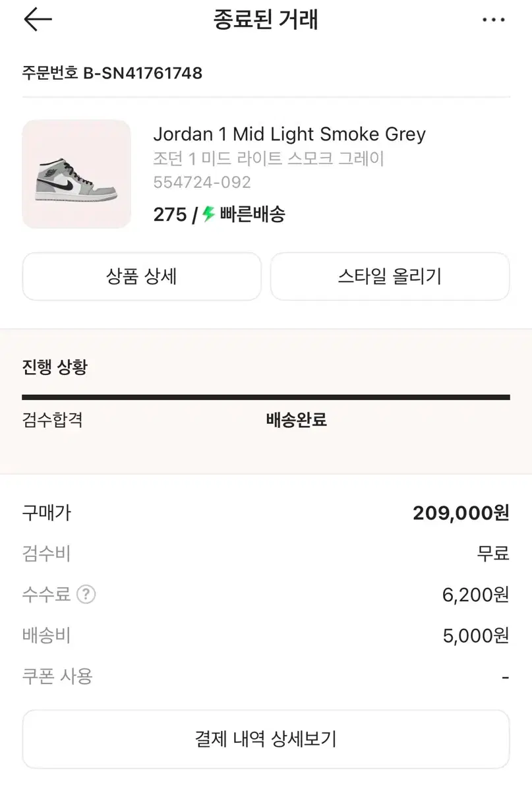Select the 검수합격 status step
The image size is (532, 791).
53,420
